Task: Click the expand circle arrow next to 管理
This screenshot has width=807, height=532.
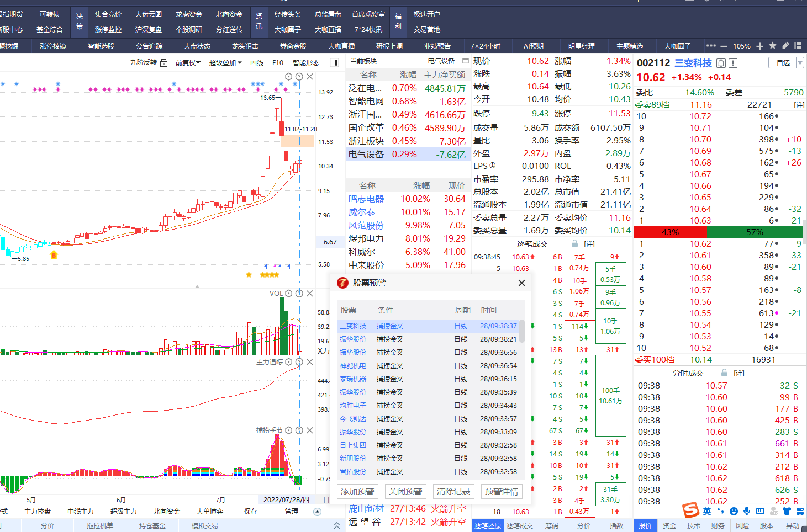Action: (x=317, y=512)
